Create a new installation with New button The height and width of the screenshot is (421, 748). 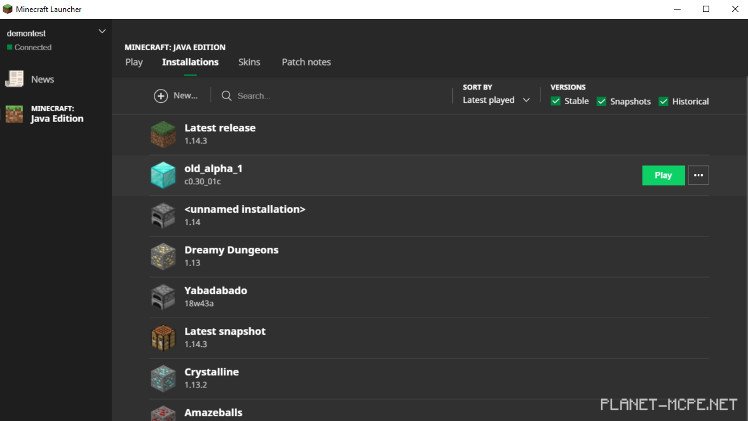[x=176, y=96]
